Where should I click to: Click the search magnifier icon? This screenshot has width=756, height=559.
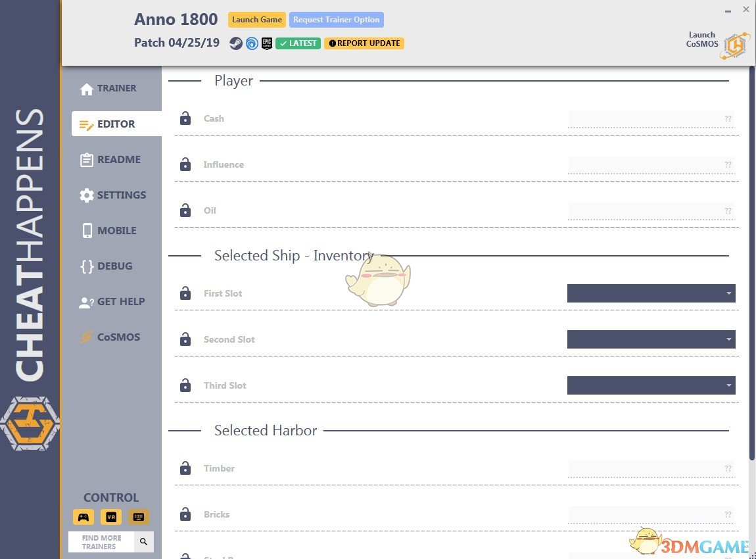pos(143,541)
